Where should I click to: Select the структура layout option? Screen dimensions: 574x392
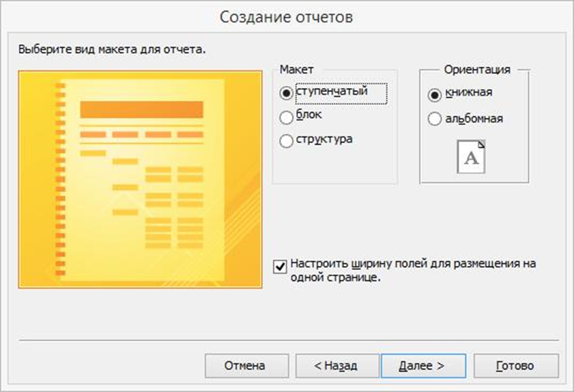click(286, 141)
